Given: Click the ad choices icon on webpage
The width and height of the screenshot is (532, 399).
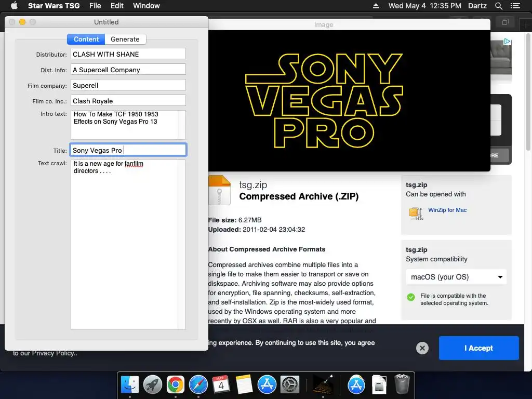Looking at the screenshot, I should [x=507, y=42].
